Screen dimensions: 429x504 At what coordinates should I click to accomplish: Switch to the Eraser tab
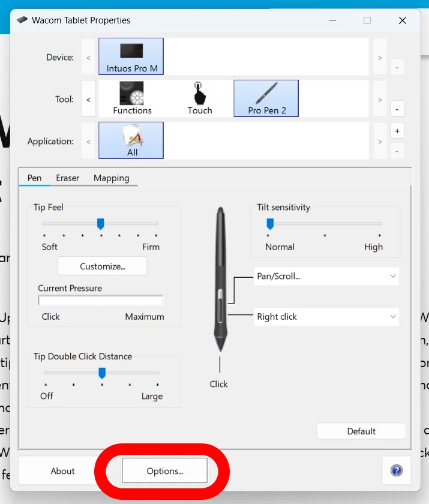pyautogui.click(x=67, y=178)
